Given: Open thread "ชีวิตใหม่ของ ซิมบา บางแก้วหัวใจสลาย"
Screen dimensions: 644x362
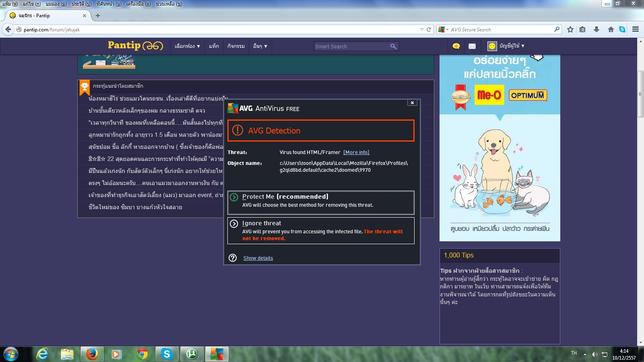Looking at the screenshot, I should [135, 207].
